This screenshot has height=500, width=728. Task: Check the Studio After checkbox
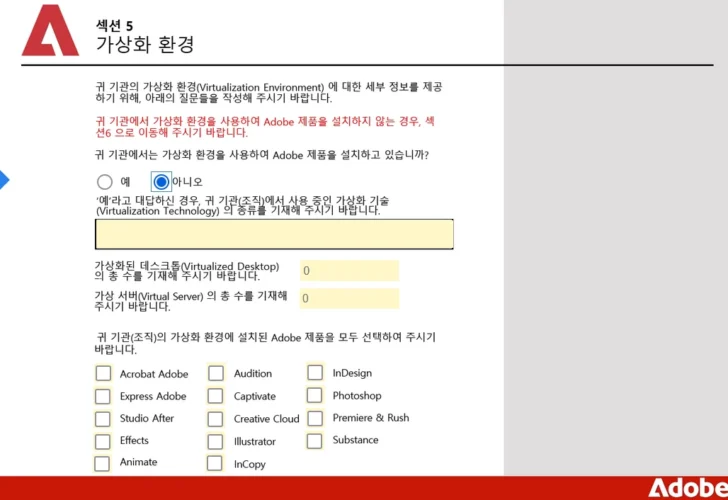pos(103,419)
